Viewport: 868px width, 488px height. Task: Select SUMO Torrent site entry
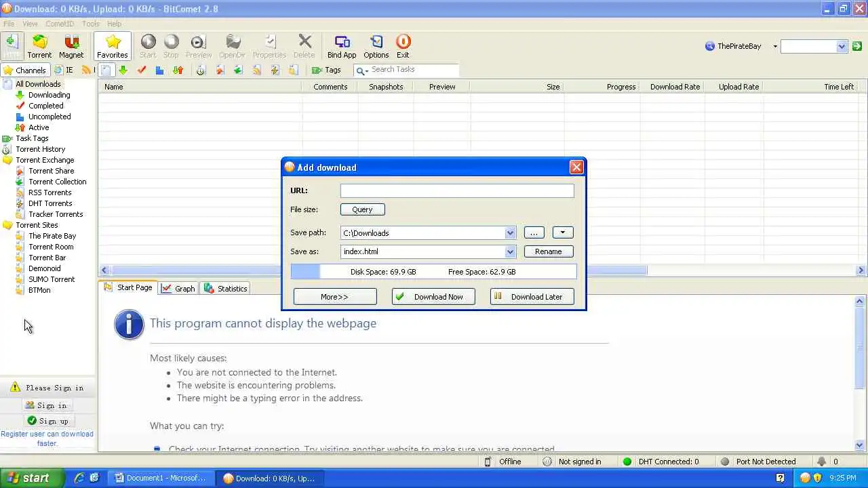tap(52, 279)
